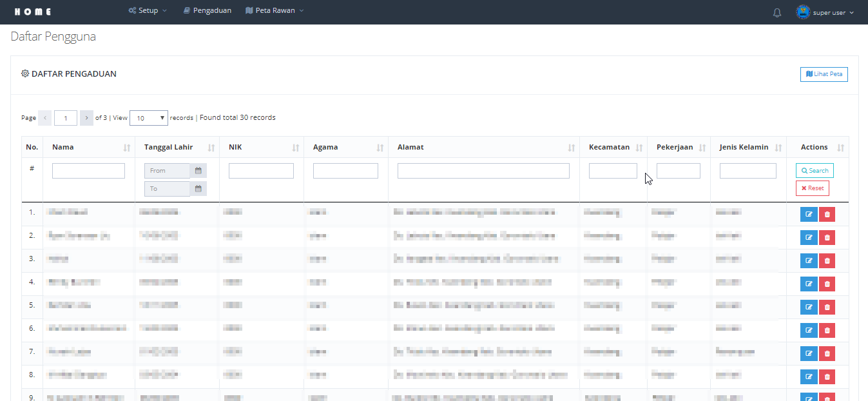Click the Lihat Peta button

[824, 74]
